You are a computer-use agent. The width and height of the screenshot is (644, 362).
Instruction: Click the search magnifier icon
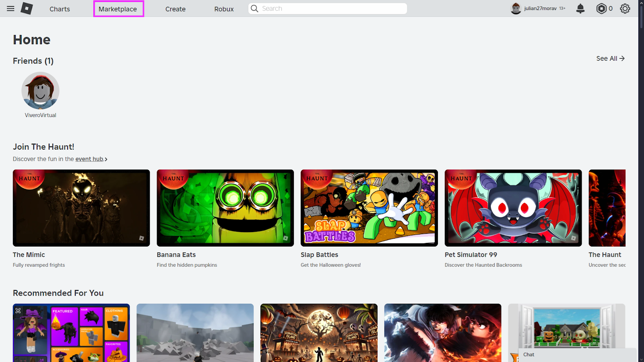(x=254, y=8)
